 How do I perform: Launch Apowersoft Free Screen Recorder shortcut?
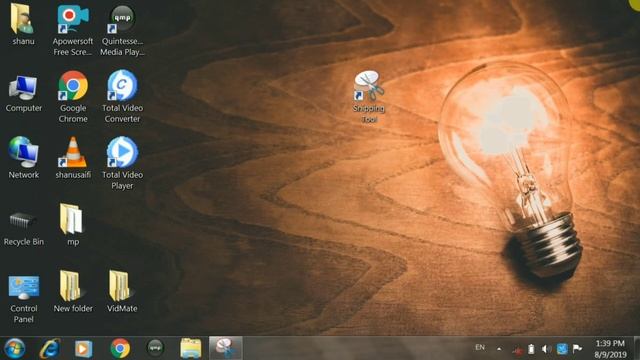click(x=73, y=30)
